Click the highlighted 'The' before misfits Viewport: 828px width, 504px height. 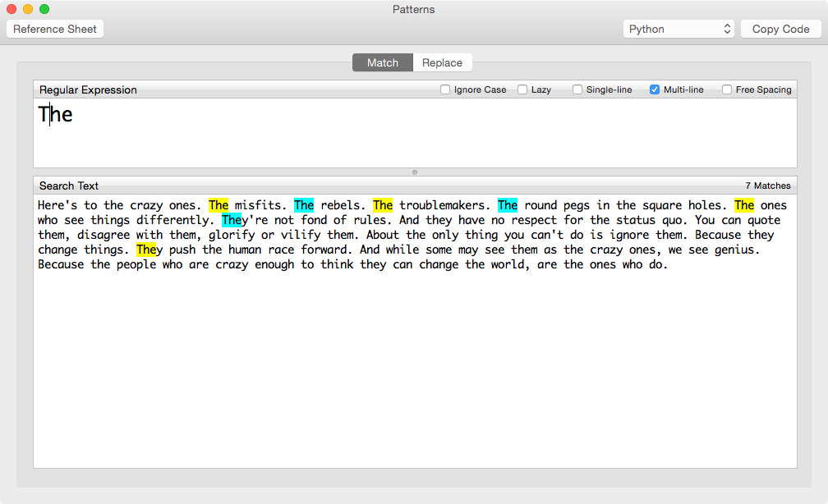tap(218, 205)
